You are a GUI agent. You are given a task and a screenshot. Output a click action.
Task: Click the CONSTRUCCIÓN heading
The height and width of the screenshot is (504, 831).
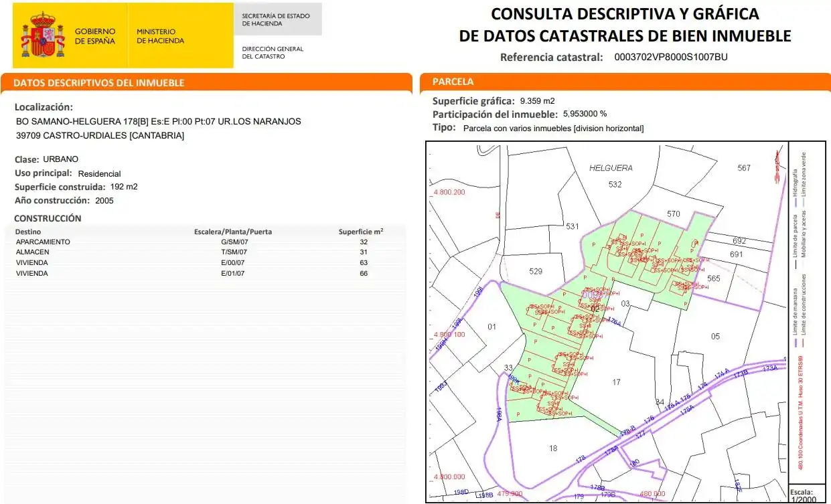[x=48, y=218]
